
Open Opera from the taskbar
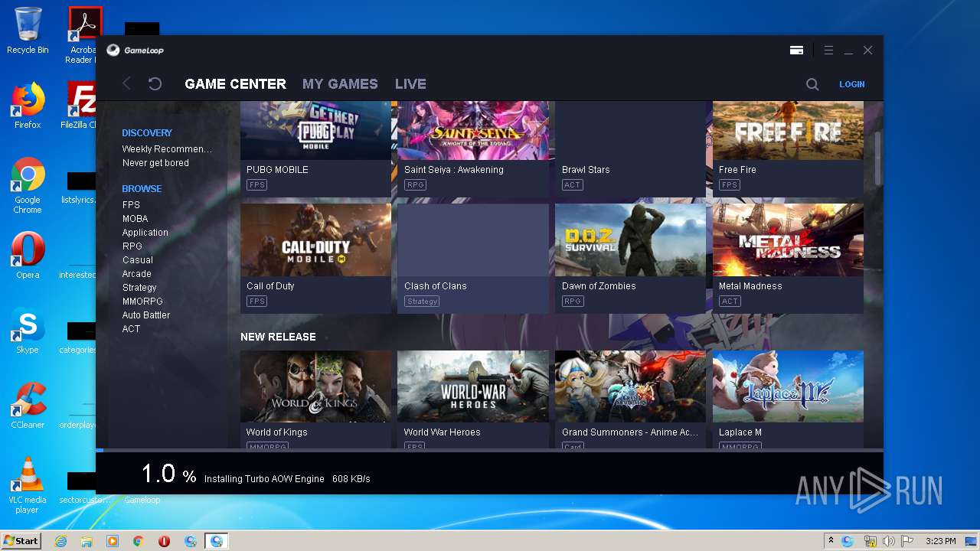(165, 541)
